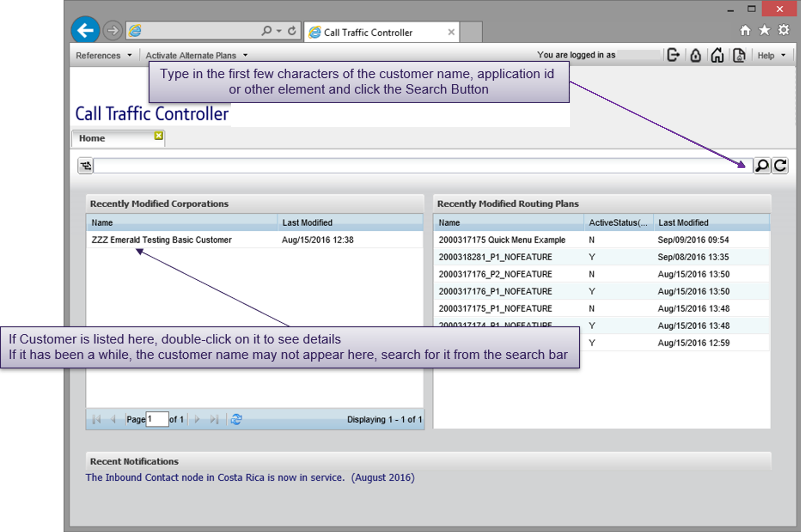Go to first page in Corporations pager
The width and height of the screenshot is (801, 532).
click(96, 419)
